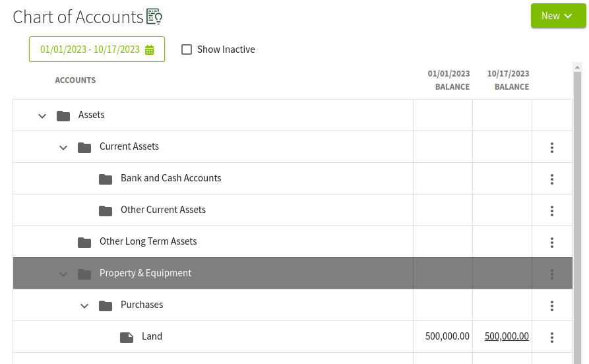589x364 pixels.
Task: Collapse the Property & Equipment chevron
Action: [63, 274]
